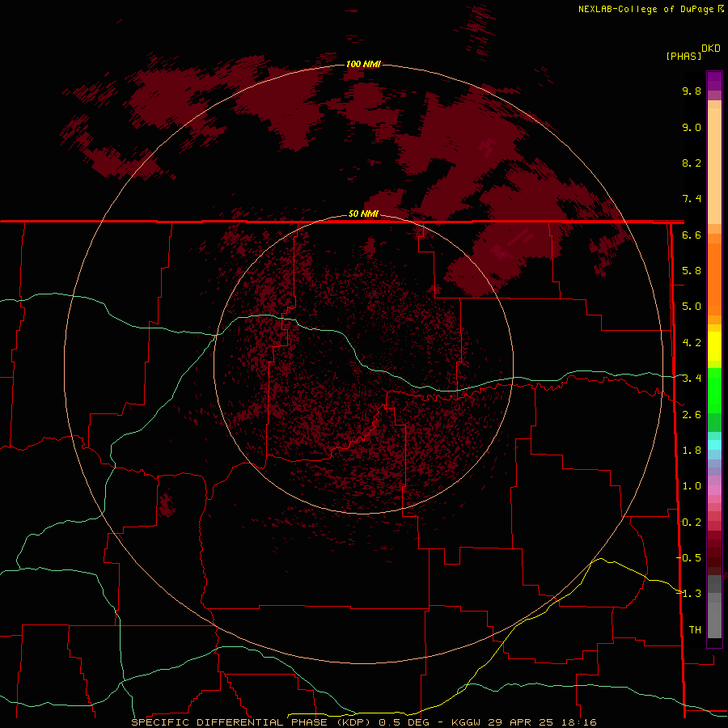Click the 0.5 DEG elevation text in the footer
This screenshot has height=728, width=728.
(x=404, y=722)
